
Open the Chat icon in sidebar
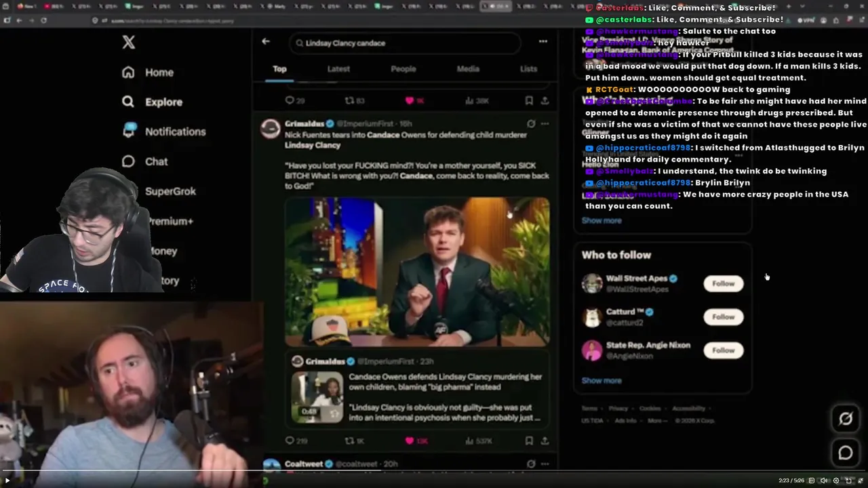coord(128,161)
